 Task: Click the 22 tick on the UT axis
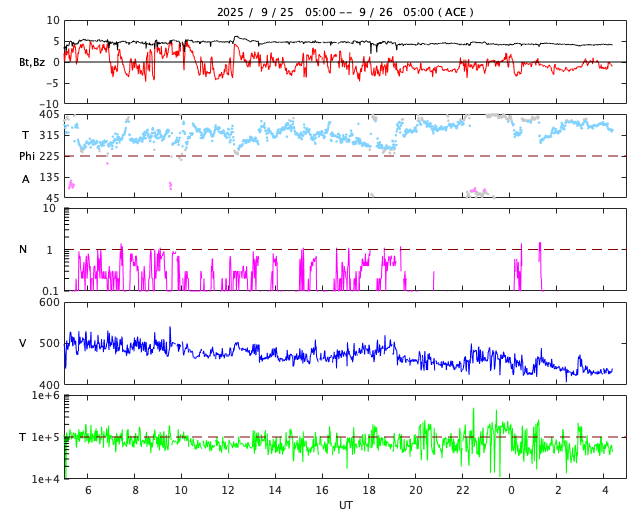click(463, 490)
